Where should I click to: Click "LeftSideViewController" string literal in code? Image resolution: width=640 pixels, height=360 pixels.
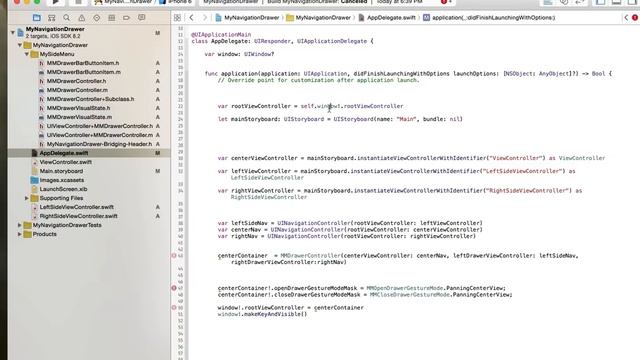[523, 171]
